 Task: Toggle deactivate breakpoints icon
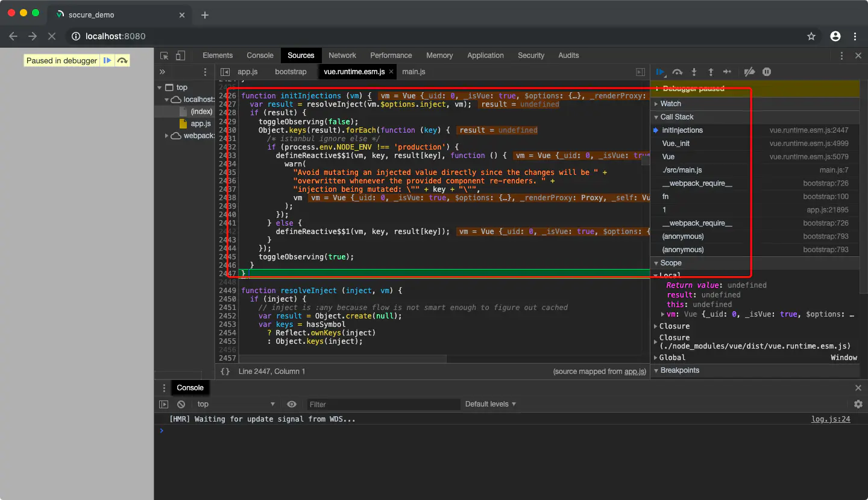coord(749,72)
